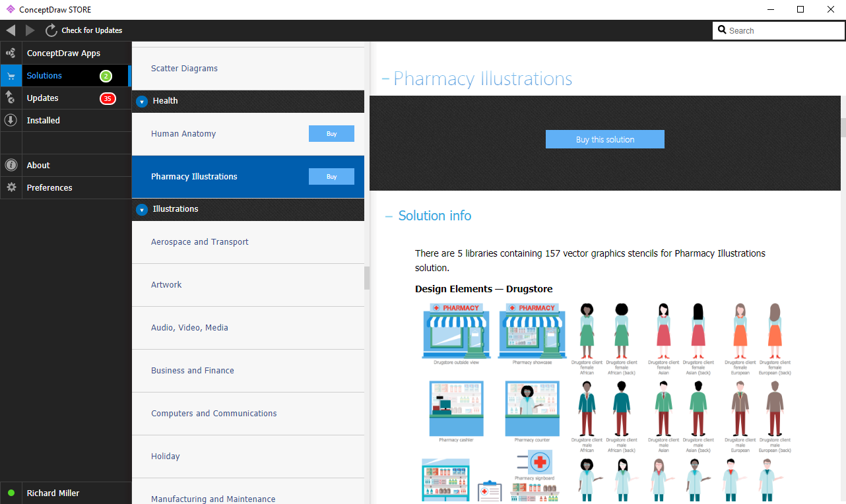846x504 pixels.
Task: Click the Updates red count badge
Action: (x=108, y=98)
